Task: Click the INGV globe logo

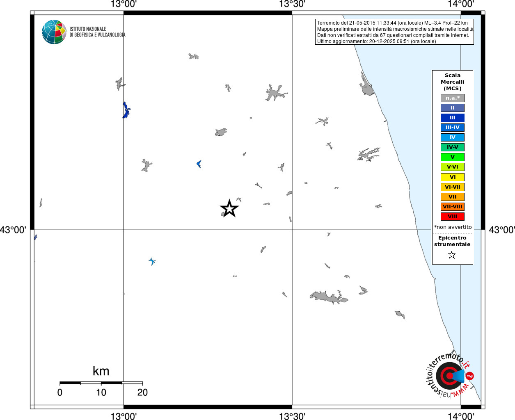Action: [x=54, y=32]
